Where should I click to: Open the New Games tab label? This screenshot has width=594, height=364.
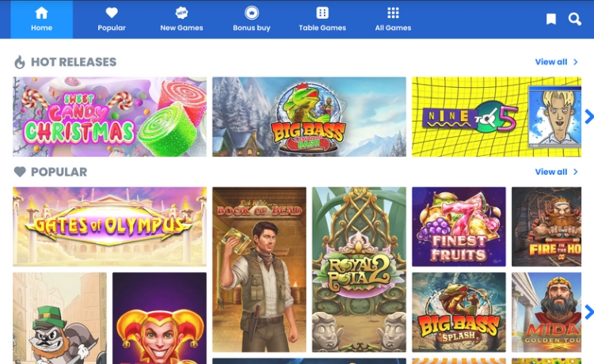181,28
